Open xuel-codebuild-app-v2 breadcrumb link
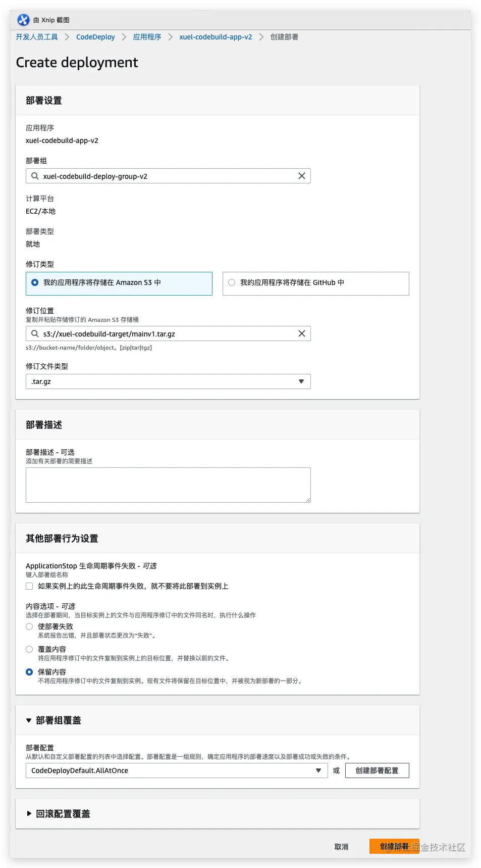This screenshot has height=868, width=481. tap(216, 37)
